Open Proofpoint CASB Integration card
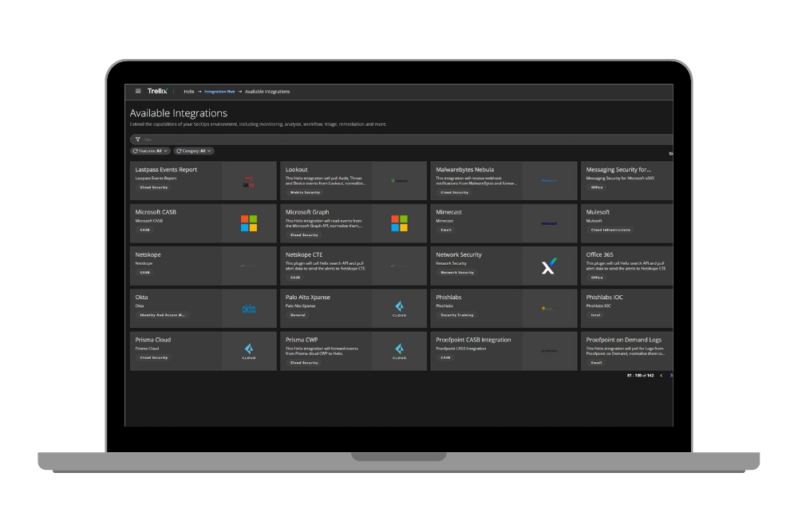Image resolution: width=798 pixels, height=532 pixels. pyautogui.click(x=504, y=352)
